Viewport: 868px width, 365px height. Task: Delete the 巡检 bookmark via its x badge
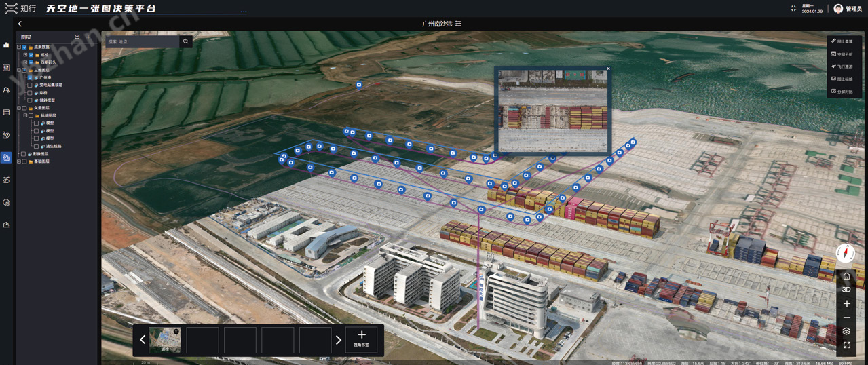(176, 331)
